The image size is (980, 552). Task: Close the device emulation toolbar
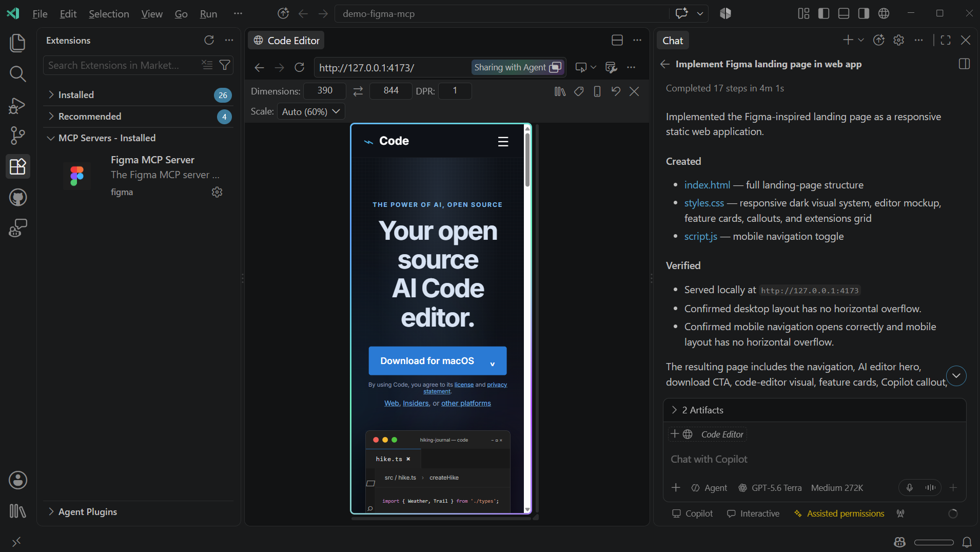pyautogui.click(x=634, y=91)
